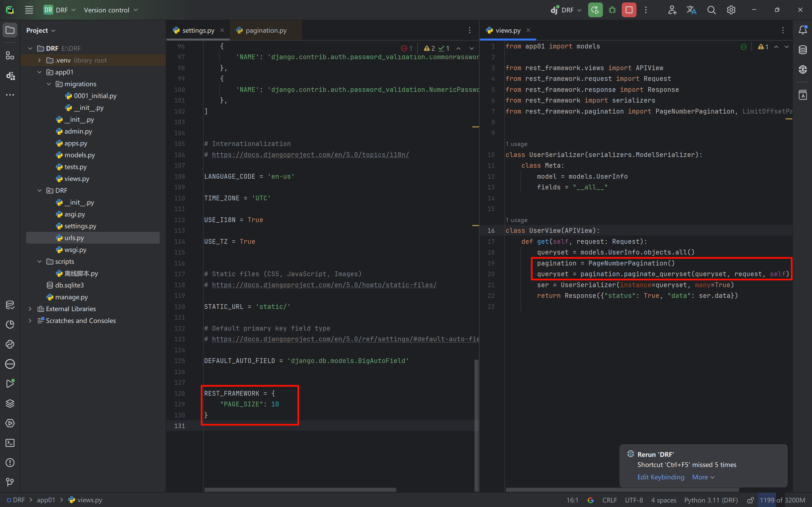Switch to the pagination.py tab

click(266, 30)
